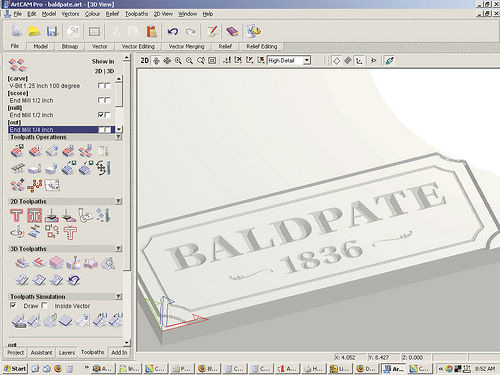Click toolpath list scroll-up arrow
Image resolution: width=500 pixels, height=375 pixels.
pyautogui.click(x=119, y=79)
